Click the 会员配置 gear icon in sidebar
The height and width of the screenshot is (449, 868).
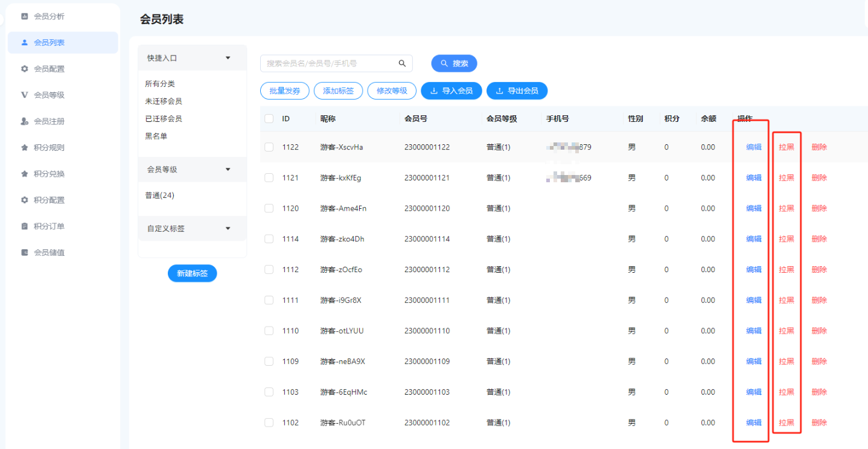pos(25,69)
